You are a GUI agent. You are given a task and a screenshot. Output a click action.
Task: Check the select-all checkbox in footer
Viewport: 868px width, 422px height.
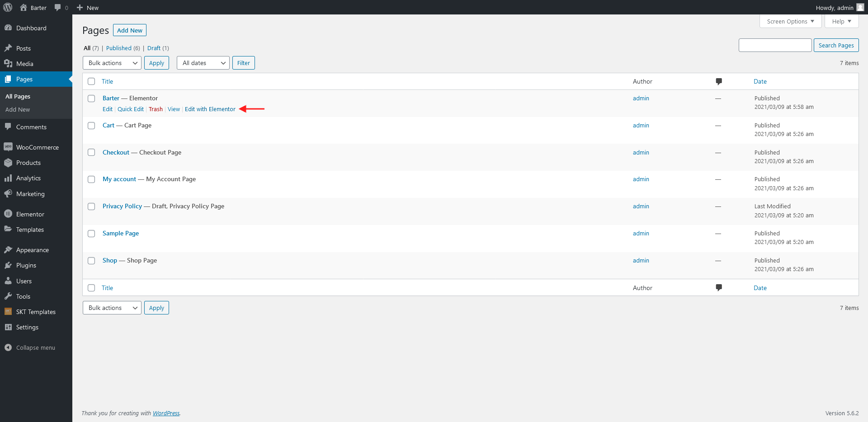point(91,288)
